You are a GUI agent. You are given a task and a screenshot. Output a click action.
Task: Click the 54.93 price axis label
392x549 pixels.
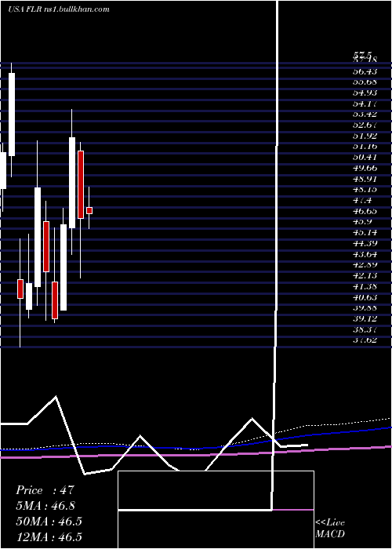[x=365, y=93]
